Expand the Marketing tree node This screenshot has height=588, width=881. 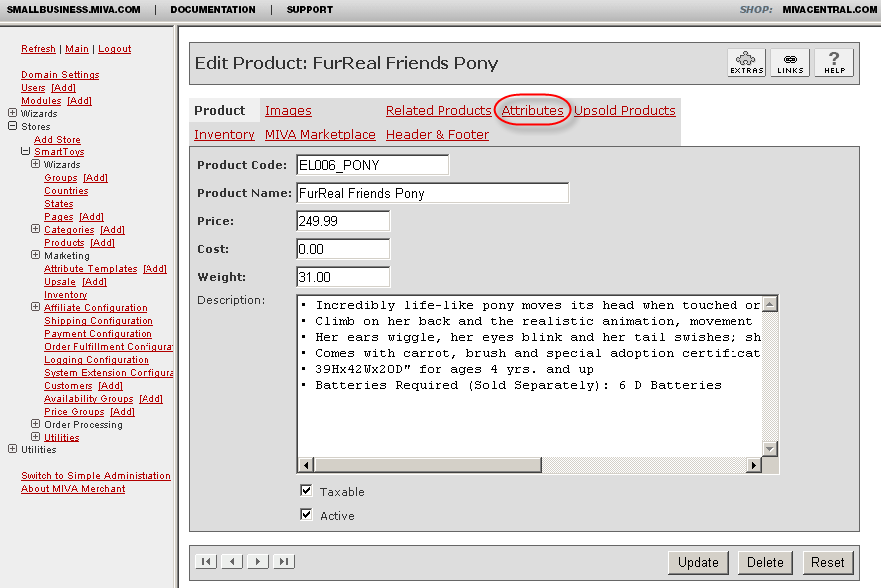[36, 255]
